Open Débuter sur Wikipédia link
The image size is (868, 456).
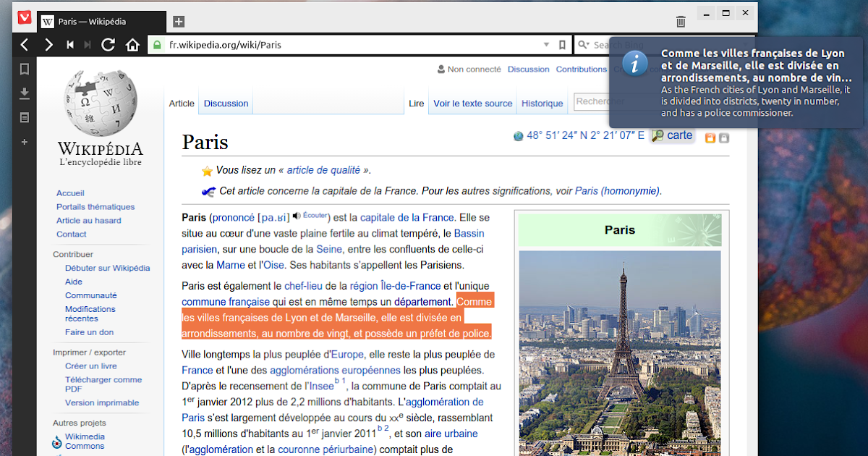(x=107, y=268)
